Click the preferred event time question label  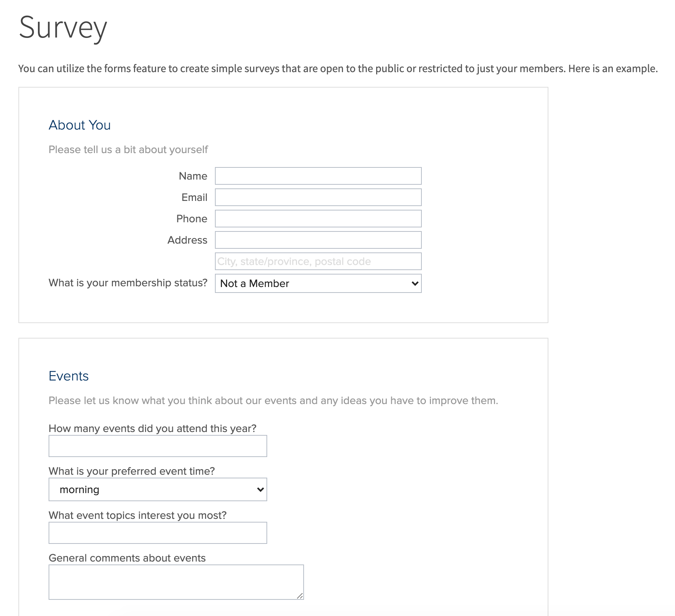coord(131,471)
